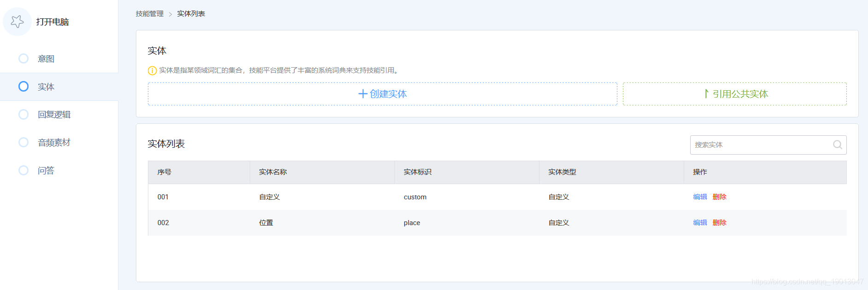
Task: Open the 实体 sidebar menu item
Action: coord(46,87)
